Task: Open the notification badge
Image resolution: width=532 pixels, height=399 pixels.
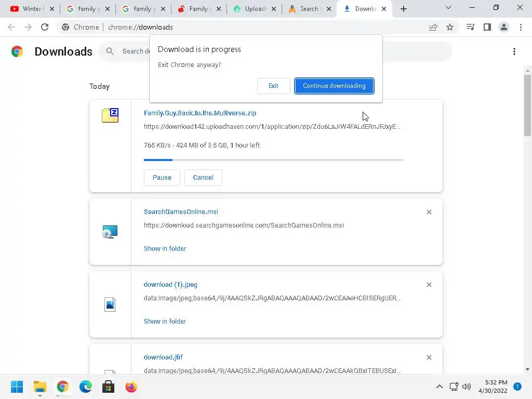Action: click(x=517, y=387)
